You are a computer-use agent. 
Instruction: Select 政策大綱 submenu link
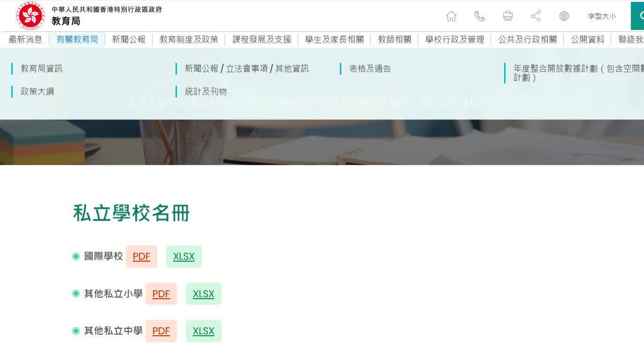[x=37, y=92]
